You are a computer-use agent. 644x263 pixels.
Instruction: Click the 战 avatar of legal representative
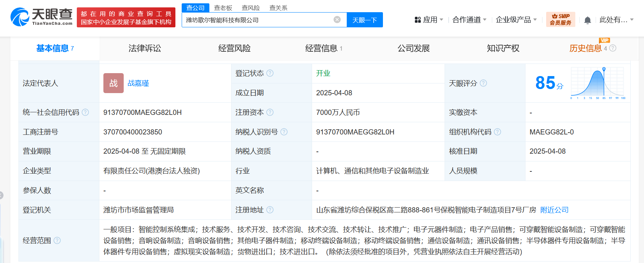113,83
